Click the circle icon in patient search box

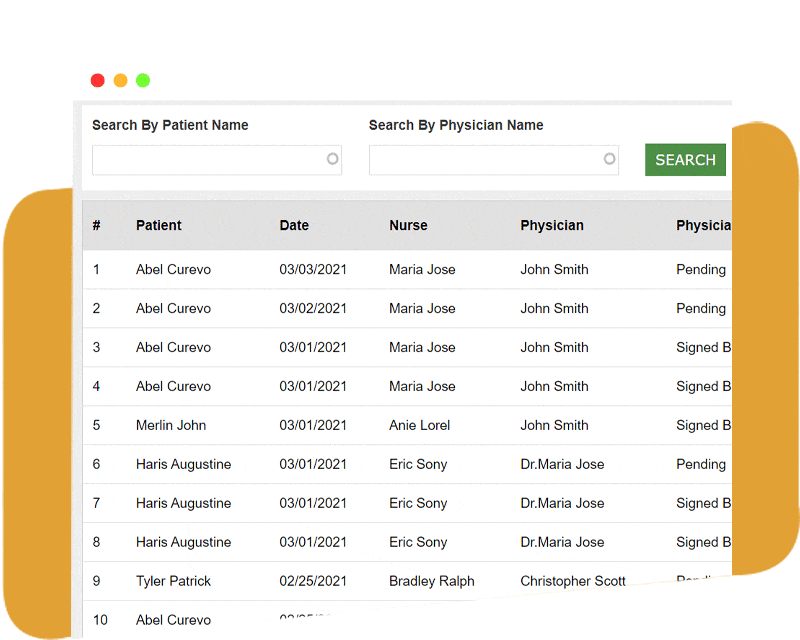333,159
